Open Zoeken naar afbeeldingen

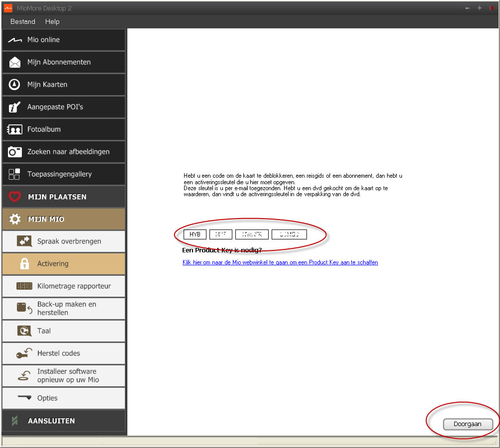(x=64, y=151)
